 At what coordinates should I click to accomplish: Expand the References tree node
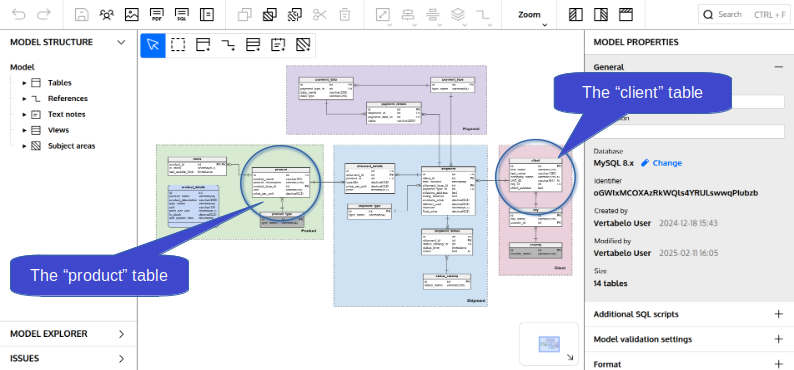pos(24,99)
